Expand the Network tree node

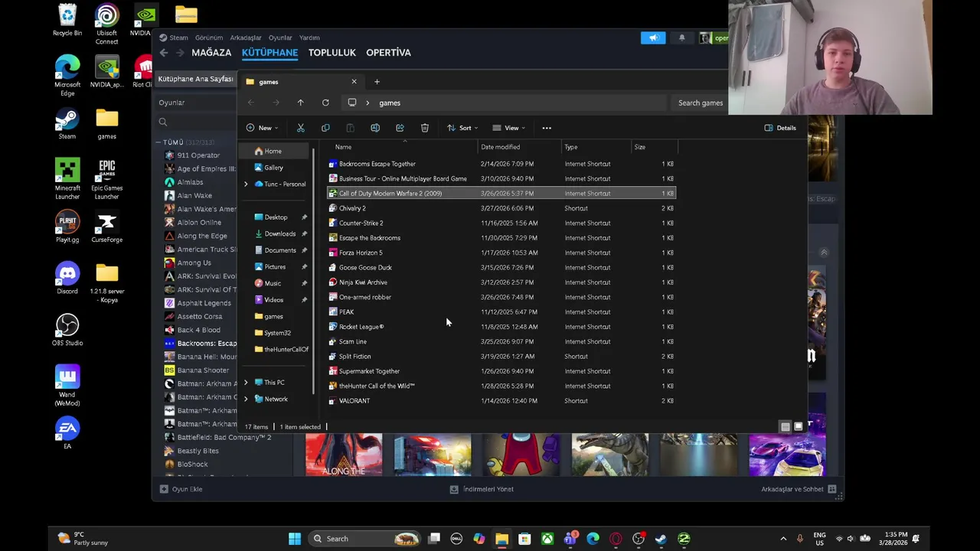click(246, 399)
